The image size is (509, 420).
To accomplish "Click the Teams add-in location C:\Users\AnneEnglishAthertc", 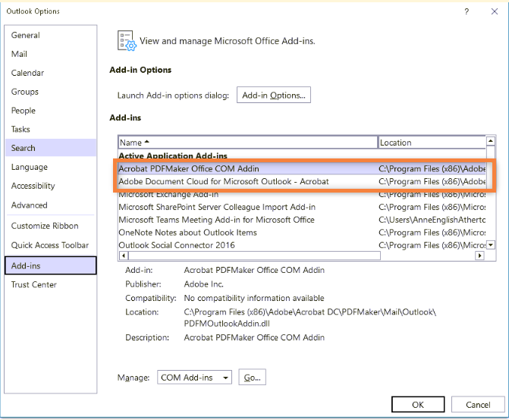I will 432,220.
